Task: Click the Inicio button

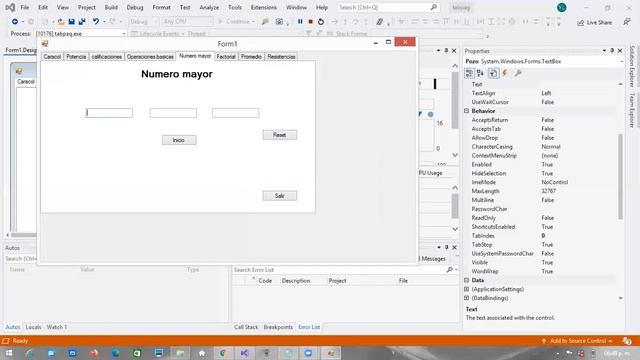Action: 179,140
